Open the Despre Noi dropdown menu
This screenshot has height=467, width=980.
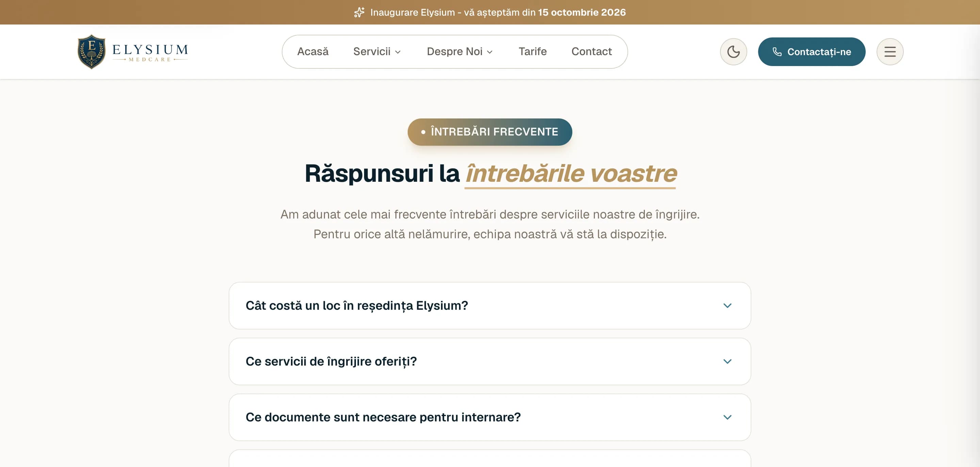(x=460, y=51)
